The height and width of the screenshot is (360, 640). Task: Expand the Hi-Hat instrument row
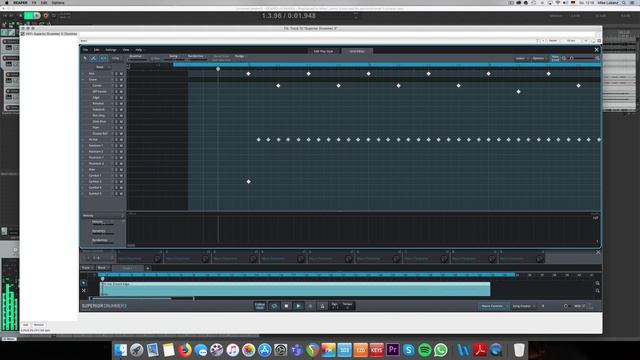[83, 140]
